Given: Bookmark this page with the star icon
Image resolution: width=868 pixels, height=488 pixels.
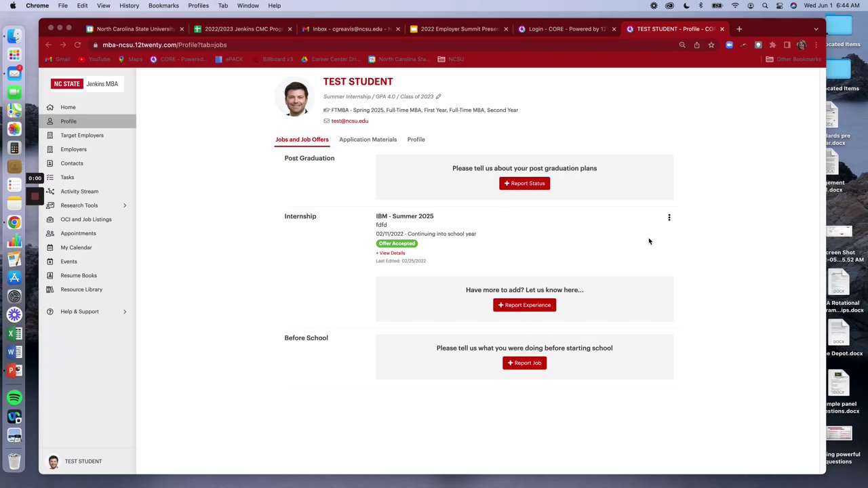Looking at the screenshot, I should pyautogui.click(x=711, y=45).
